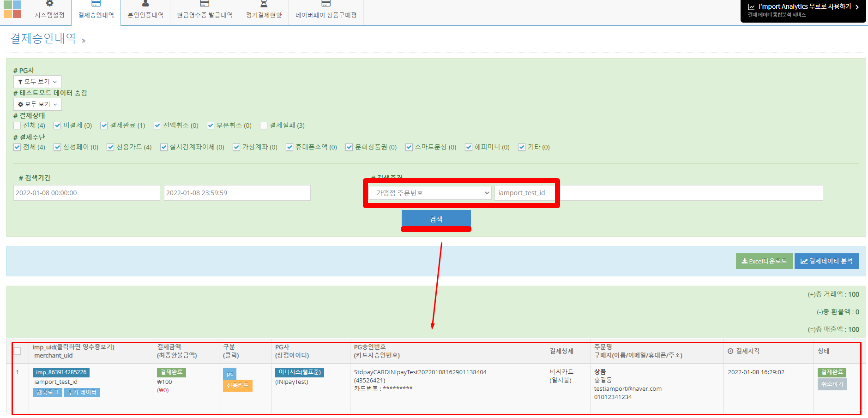The width and height of the screenshot is (868, 418).
Task: Check the 결제실패 (3) checkbox
Action: coord(264,125)
